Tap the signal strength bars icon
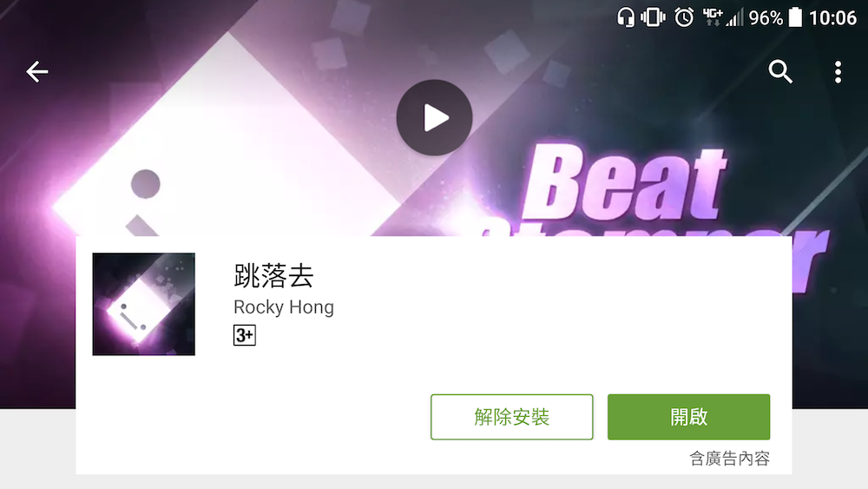The width and height of the screenshot is (868, 489). click(x=735, y=17)
